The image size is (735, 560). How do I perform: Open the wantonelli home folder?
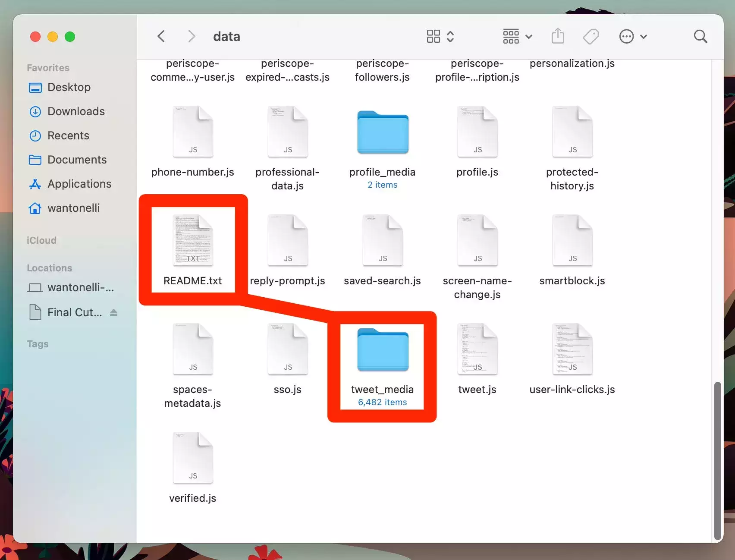point(73,208)
